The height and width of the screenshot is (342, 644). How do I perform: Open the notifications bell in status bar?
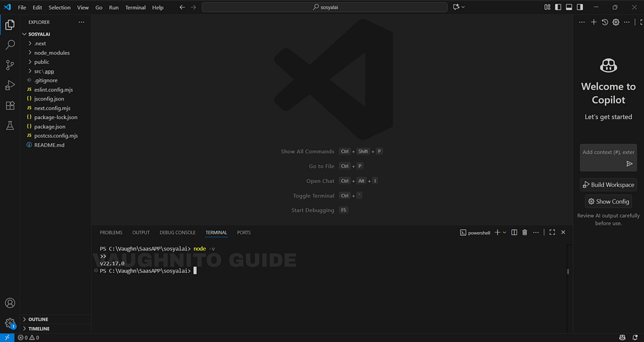tap(635, 337)
